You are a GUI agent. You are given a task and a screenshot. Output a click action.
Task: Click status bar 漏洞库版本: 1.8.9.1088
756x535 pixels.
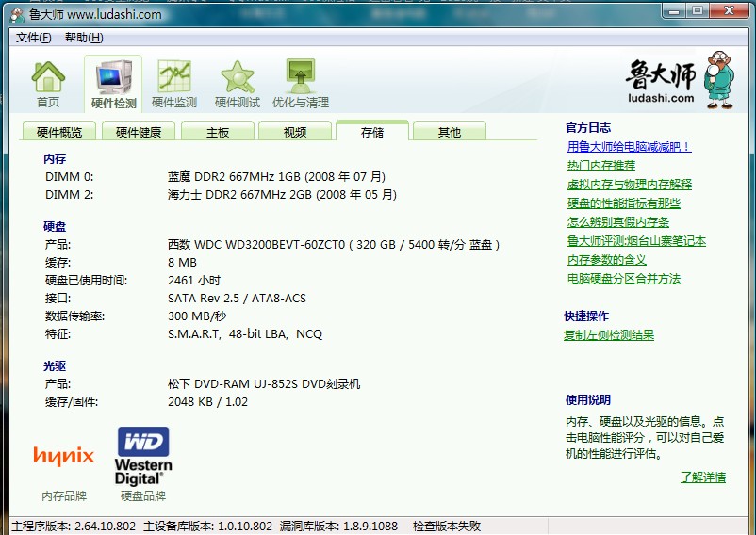pos(339,526)
